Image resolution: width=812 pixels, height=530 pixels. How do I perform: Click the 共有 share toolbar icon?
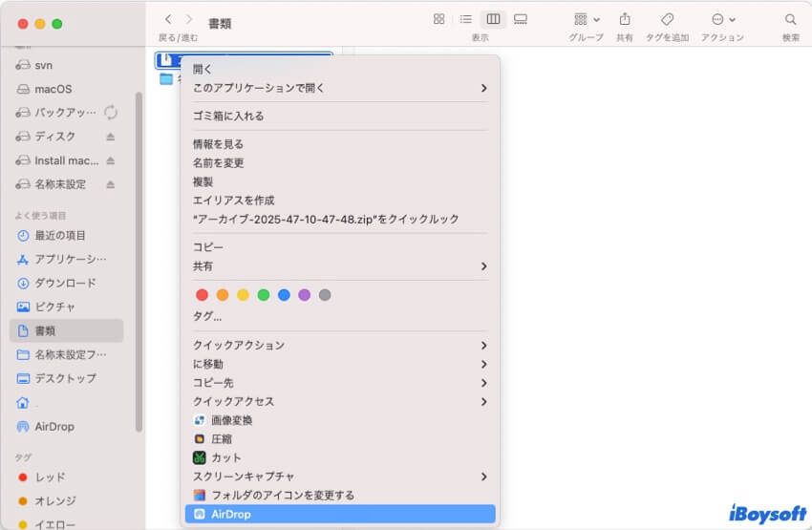point(625,19)
